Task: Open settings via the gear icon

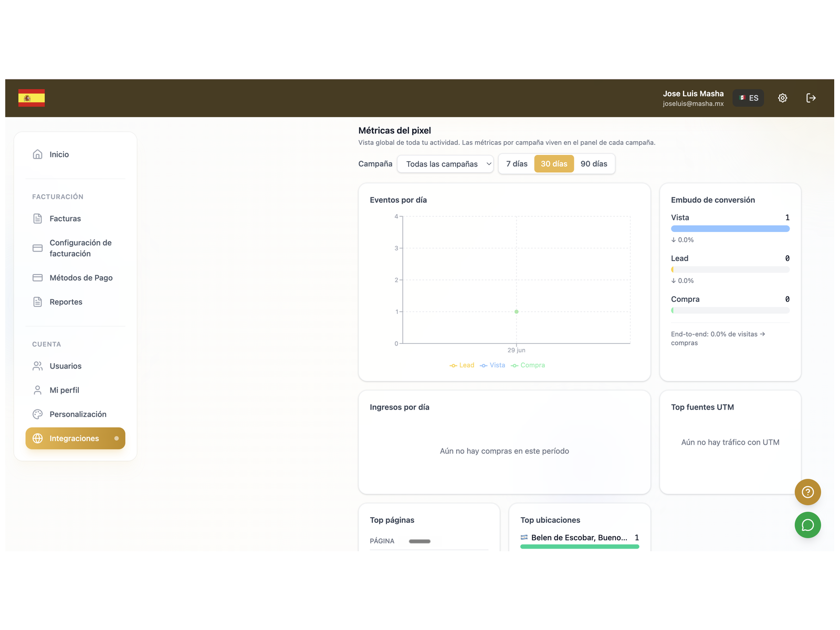Action: point(782,98)
